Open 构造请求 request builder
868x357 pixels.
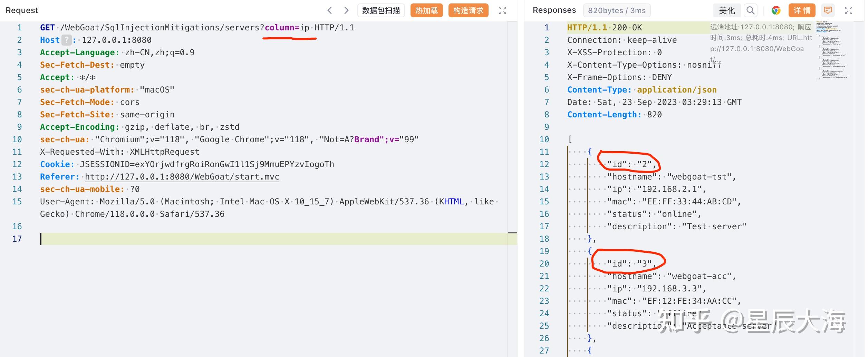(x=468, y=10)
